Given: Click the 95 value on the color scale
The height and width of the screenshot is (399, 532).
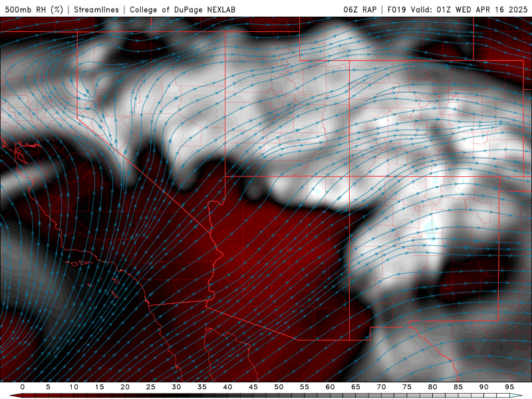Looking at the screenshot, I should pos(509,387).
